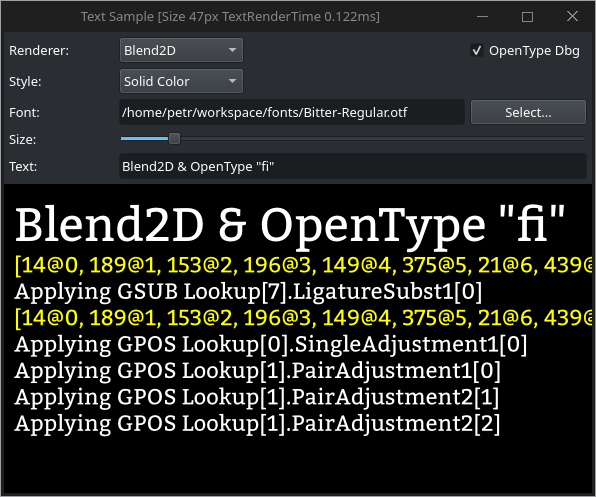The image size is (596, 497).
Task: Minimize the Text Sample window
Action: 482,17
